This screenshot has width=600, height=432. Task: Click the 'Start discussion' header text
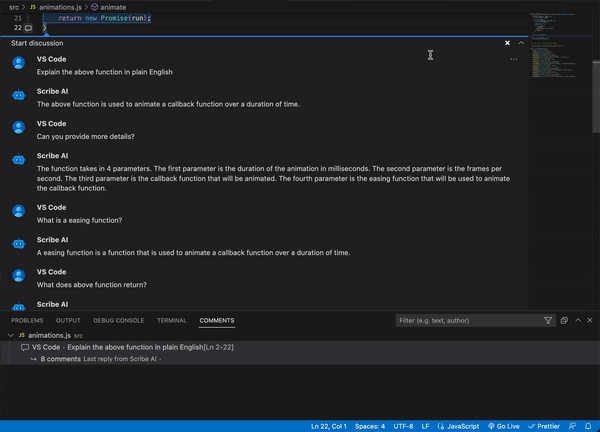(37, 43)
